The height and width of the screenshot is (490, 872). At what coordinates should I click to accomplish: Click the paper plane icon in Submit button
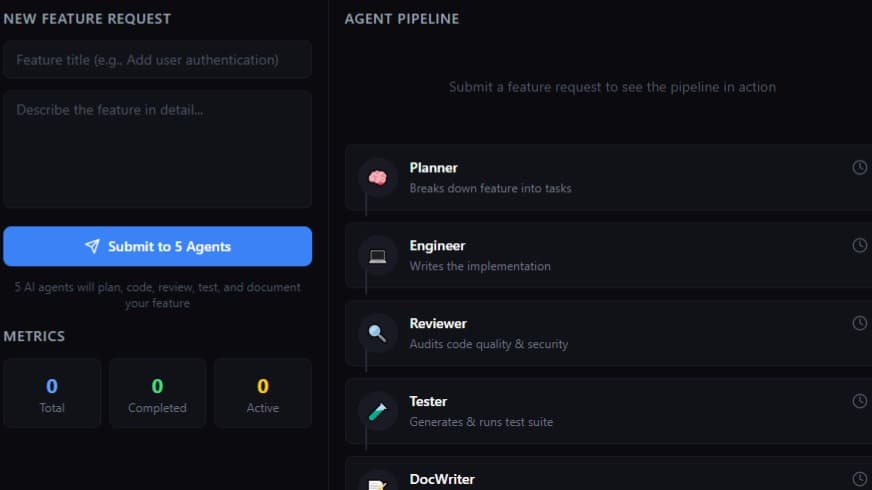pos(92,246)
